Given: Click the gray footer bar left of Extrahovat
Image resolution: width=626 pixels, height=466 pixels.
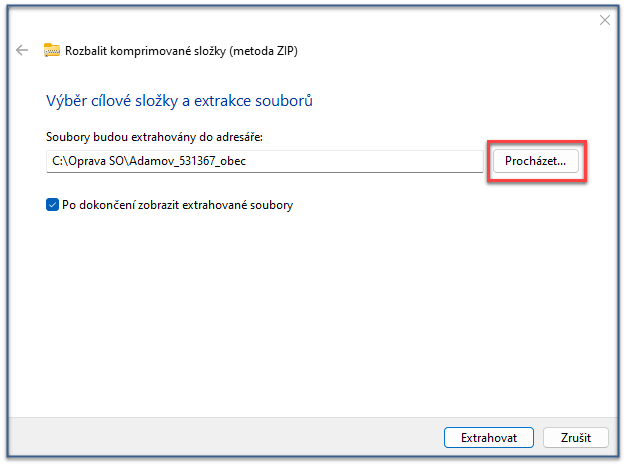Looking at the screenshot, I should pos(220,438).
